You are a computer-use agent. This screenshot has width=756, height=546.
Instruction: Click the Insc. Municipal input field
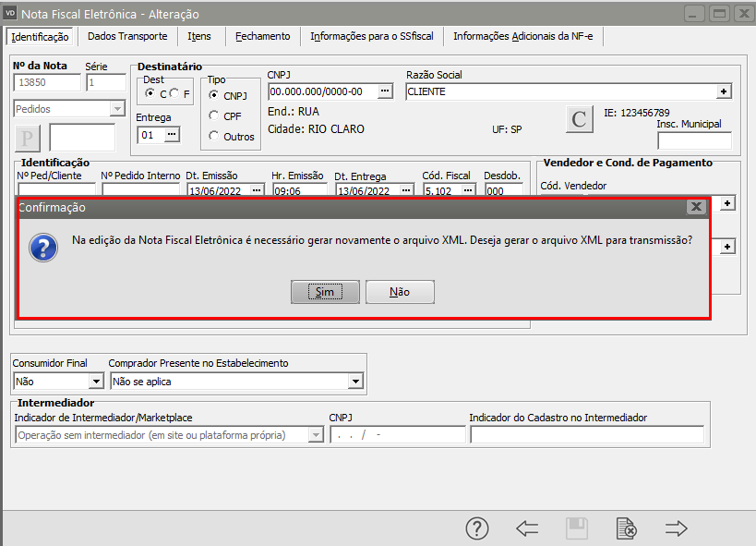tap(694, 140)
